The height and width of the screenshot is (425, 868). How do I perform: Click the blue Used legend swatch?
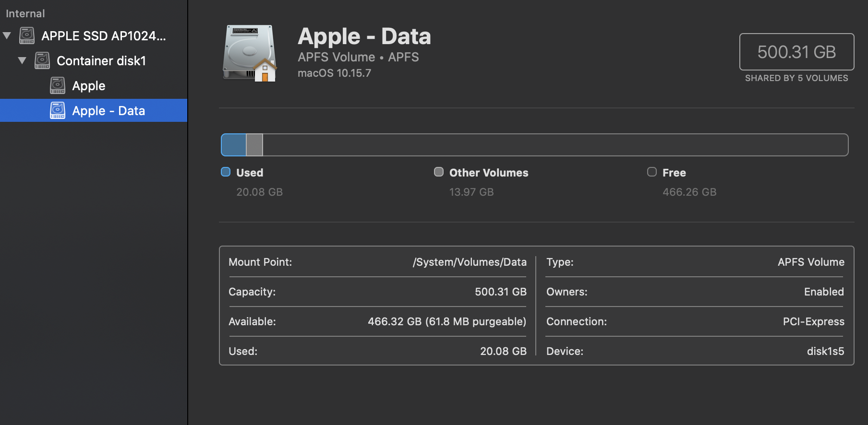pos(226,172)
